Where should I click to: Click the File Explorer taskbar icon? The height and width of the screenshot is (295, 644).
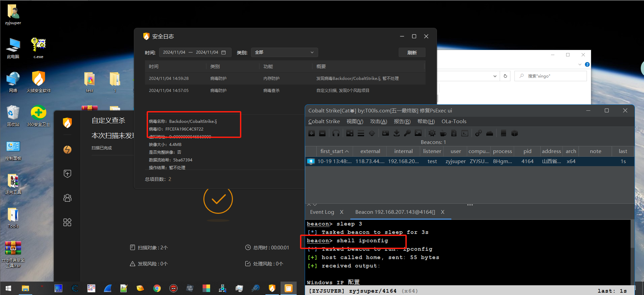(x=26, y=288)
